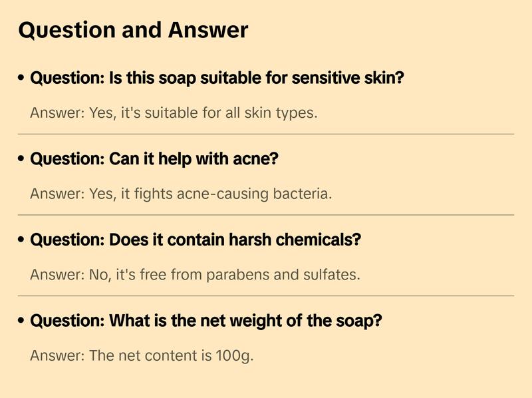Select the harsh chemicals question
532x398 pixels.
(x=196, y=240)
